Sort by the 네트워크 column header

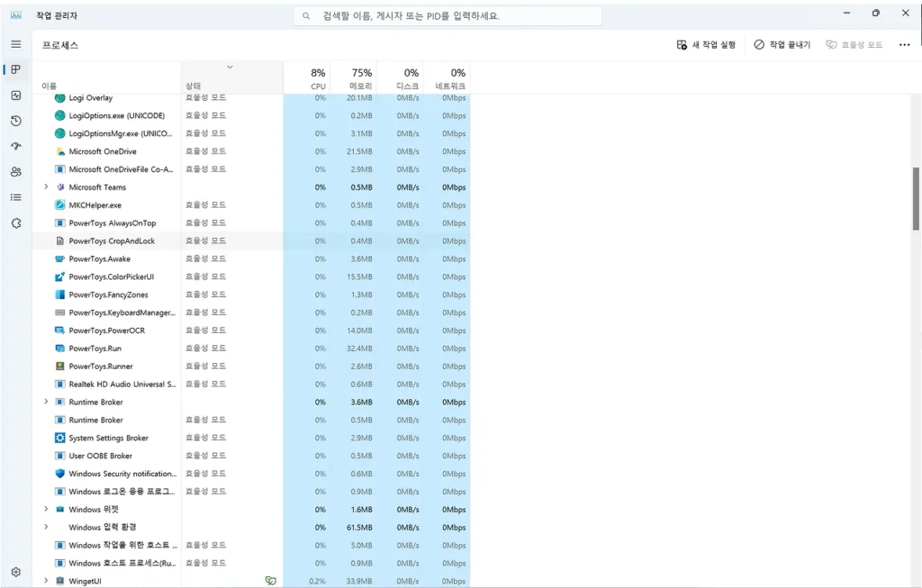coord(447,77)
